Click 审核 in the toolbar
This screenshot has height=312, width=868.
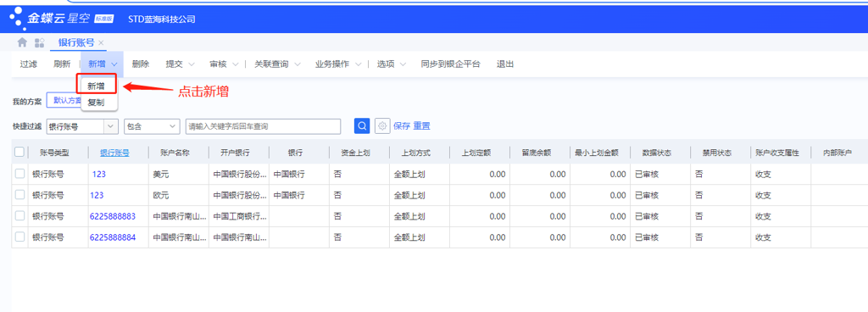(x=218, y=64)
